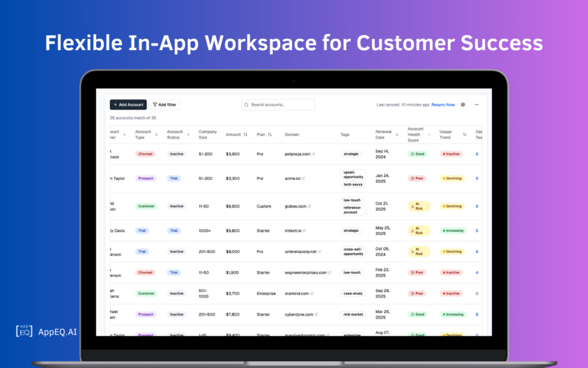Focus the Search accounts field
Viewport: 588px width, 368px height.
coord(278,105)
